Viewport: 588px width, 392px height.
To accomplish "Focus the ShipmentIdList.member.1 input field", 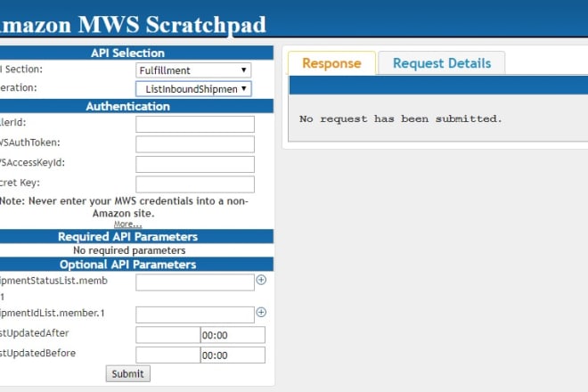I will click(195, 314).
